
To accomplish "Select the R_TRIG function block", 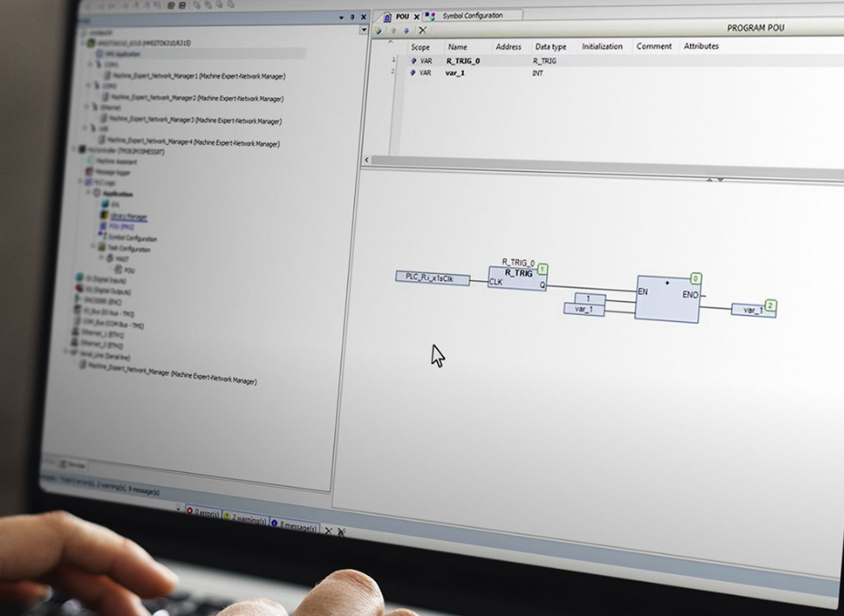I will click(517, 278).
